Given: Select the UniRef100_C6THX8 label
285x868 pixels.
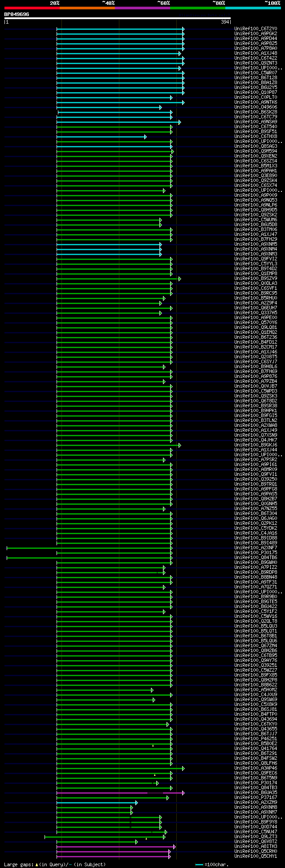Looking at the screenshot, I should [256, 137].
